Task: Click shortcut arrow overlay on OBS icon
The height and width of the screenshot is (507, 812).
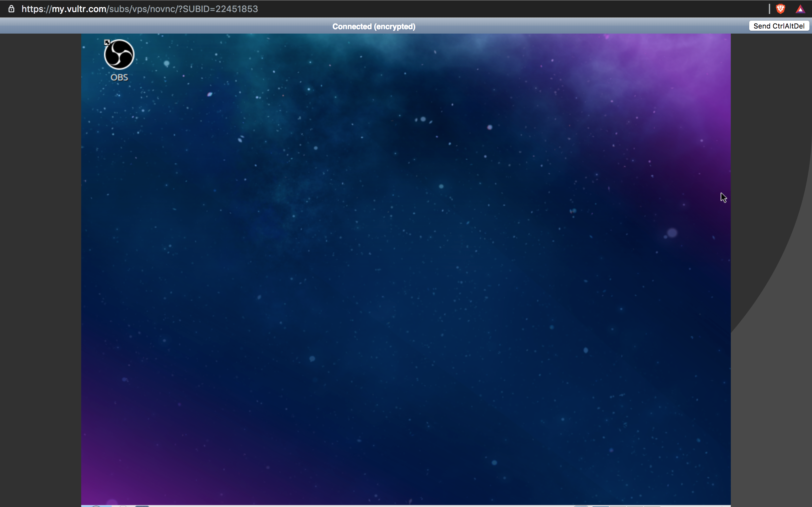Action: click(x=107, y=42)
